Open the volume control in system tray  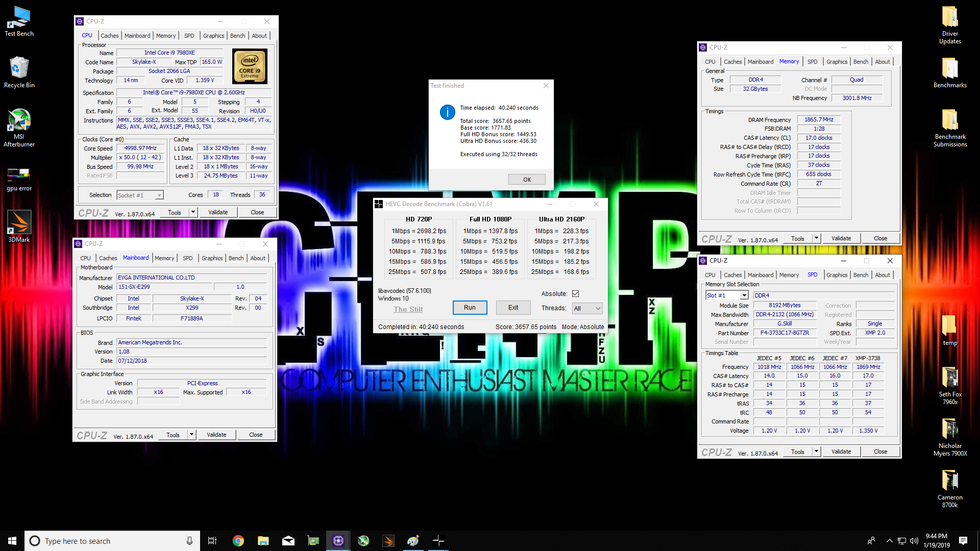[914, 541]
